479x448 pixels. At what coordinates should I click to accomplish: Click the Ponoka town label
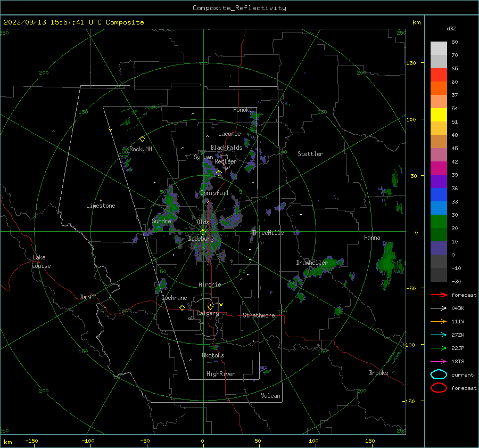pos(243,110)
